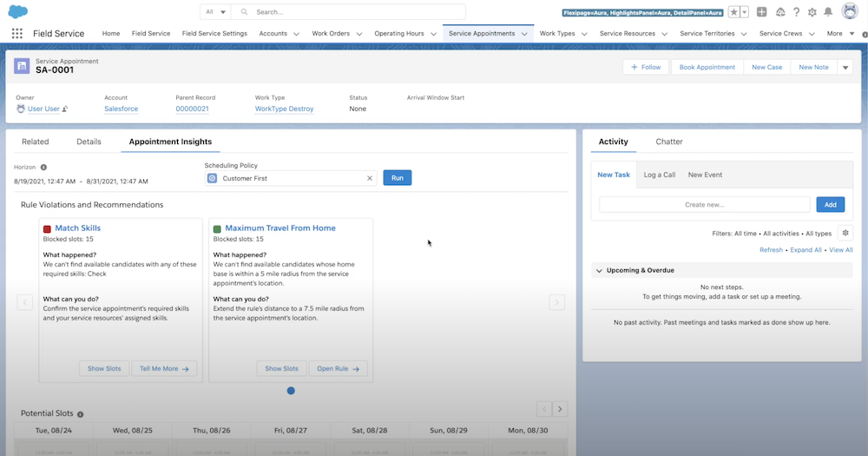Click the activity timeline settings gear
Viewport: 868px width, 456px height.
pyautogui.click(x=845, y=233)
